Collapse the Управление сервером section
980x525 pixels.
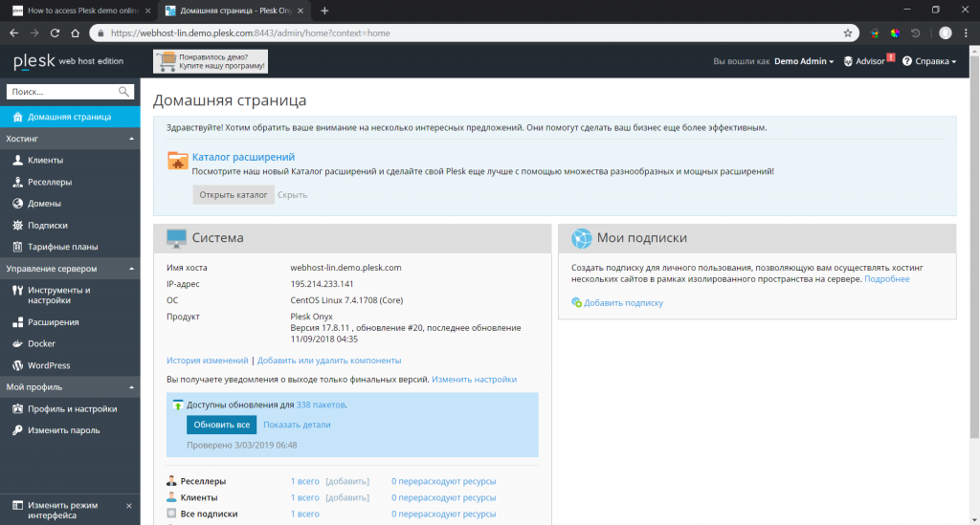coord(131,269)
